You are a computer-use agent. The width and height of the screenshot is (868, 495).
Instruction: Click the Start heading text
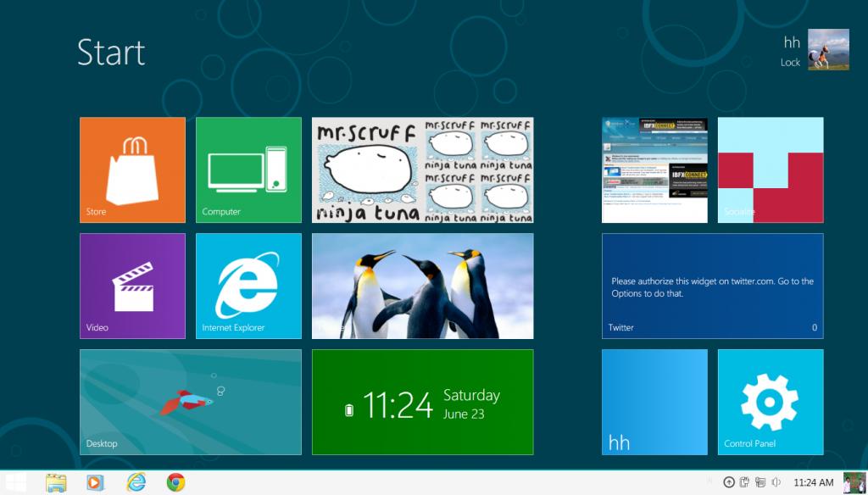(111, 53)
